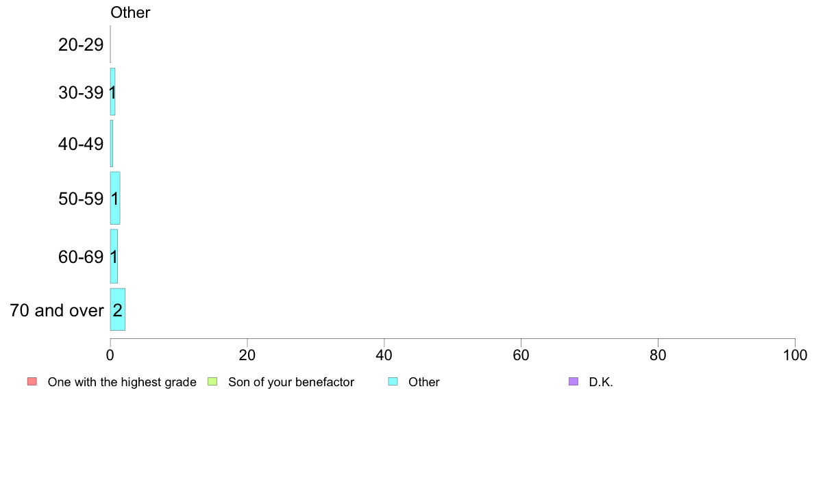Click the 'Other' chart title
Screen dimensions: 814x504
click(x=130, y=12)
